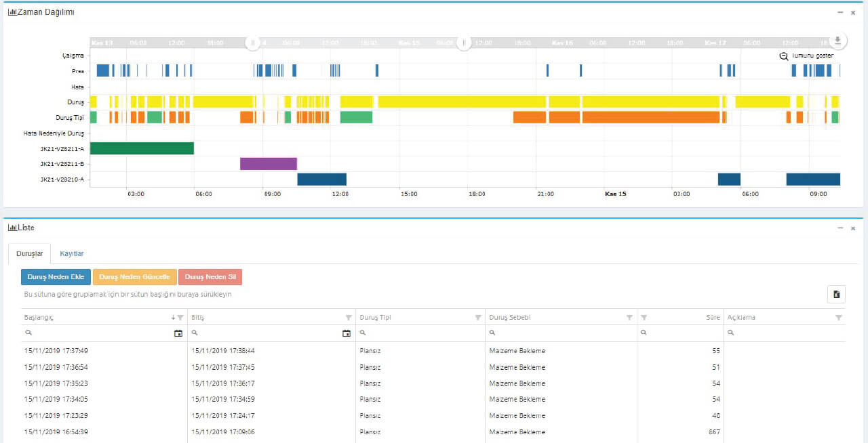Click the Duruş Neden Güncelle button
Screen dimensions: 868x443
[134, 277]
